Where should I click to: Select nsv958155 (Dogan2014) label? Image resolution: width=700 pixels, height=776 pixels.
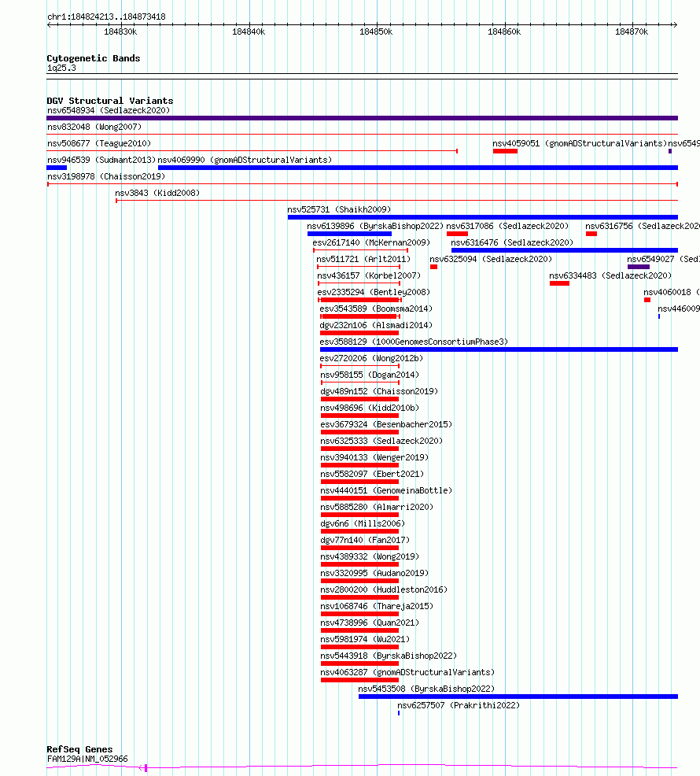[x=370, y=375]
